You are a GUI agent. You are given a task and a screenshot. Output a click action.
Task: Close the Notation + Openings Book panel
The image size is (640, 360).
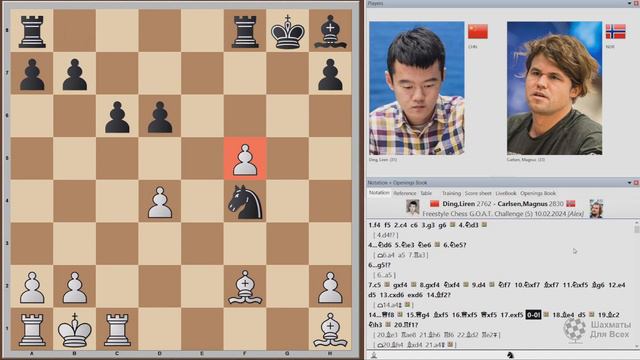click(636, 182)
